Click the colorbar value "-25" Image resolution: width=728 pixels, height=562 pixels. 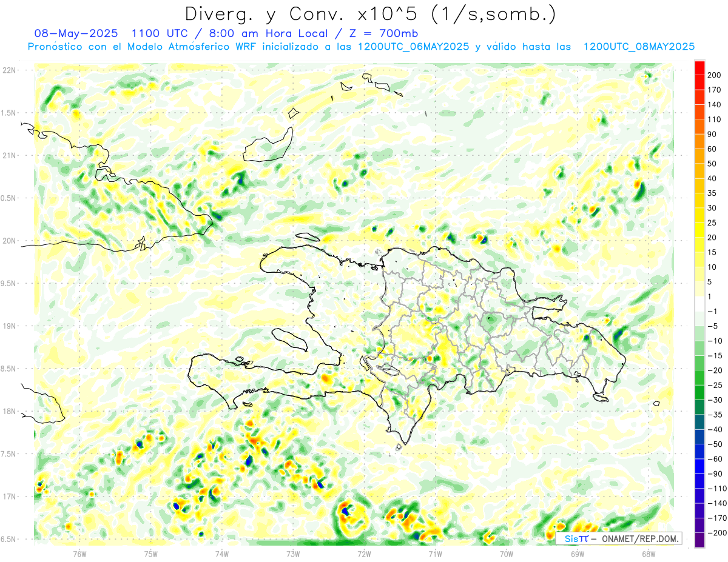[x=715, y=385]
